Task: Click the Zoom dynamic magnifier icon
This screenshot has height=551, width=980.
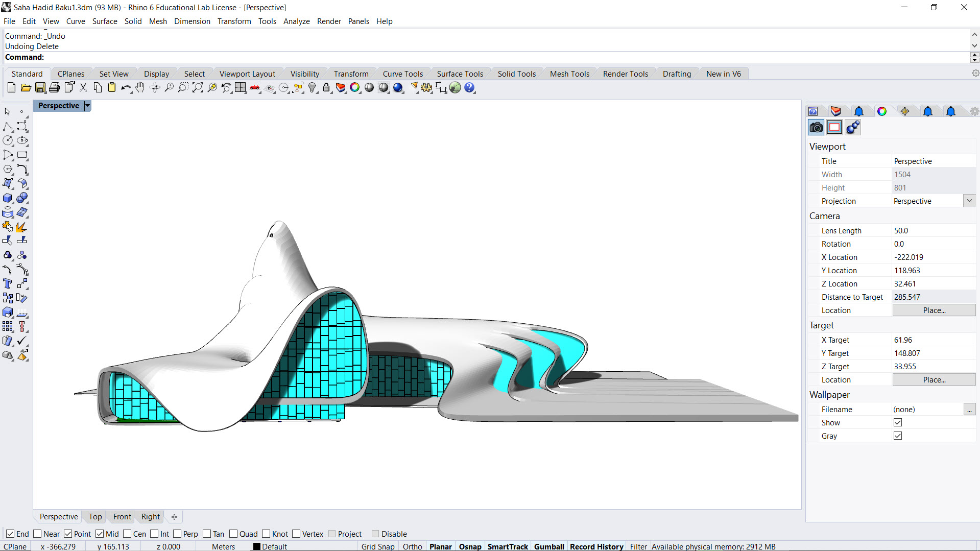Action: click(x=169, y=88)
